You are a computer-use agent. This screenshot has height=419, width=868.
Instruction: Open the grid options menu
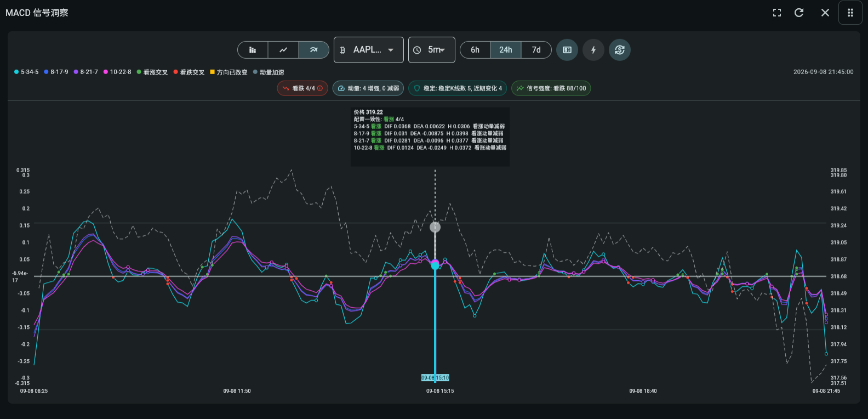click(x=850, y=13)
